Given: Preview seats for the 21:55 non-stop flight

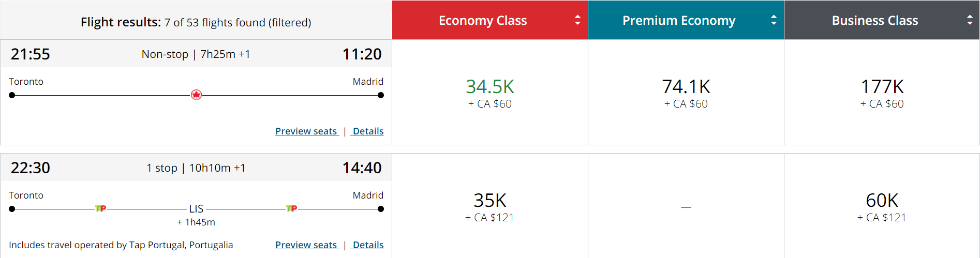Looking at the screenshot, I should click(x=306, y=131).
